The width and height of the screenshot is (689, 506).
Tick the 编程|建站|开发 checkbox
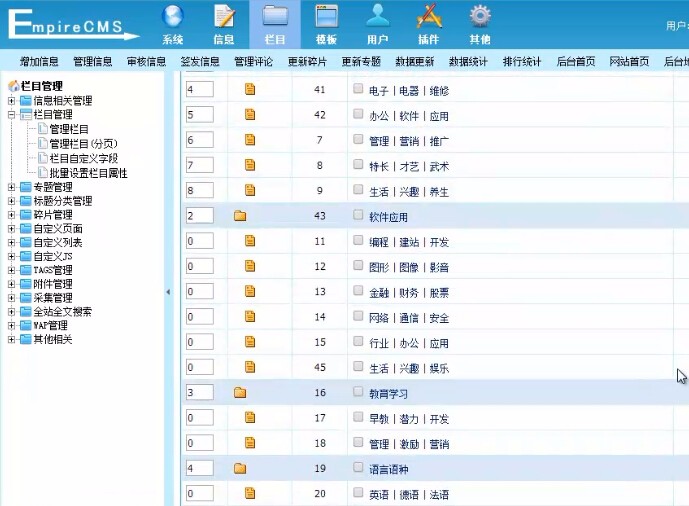pos(358,240)
